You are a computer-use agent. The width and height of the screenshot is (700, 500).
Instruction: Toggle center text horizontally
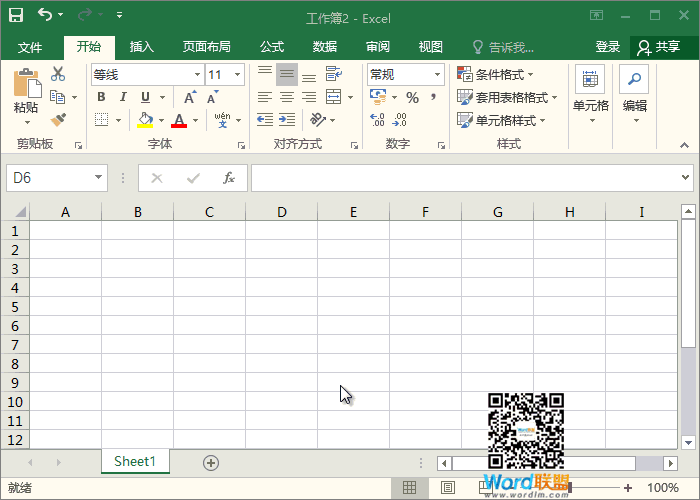(x=287, y=97)
